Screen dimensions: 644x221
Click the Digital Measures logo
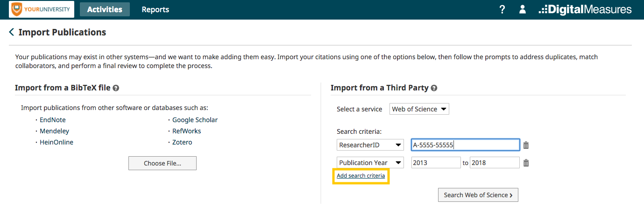(585, 9)
